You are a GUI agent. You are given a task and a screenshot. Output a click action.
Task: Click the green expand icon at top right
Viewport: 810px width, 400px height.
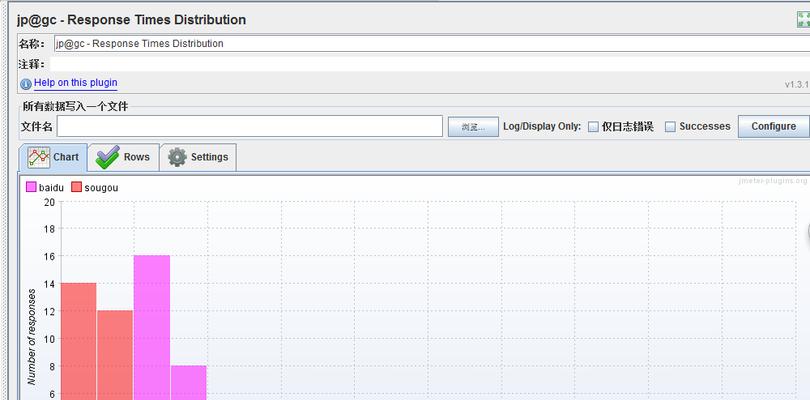point(803,20)
